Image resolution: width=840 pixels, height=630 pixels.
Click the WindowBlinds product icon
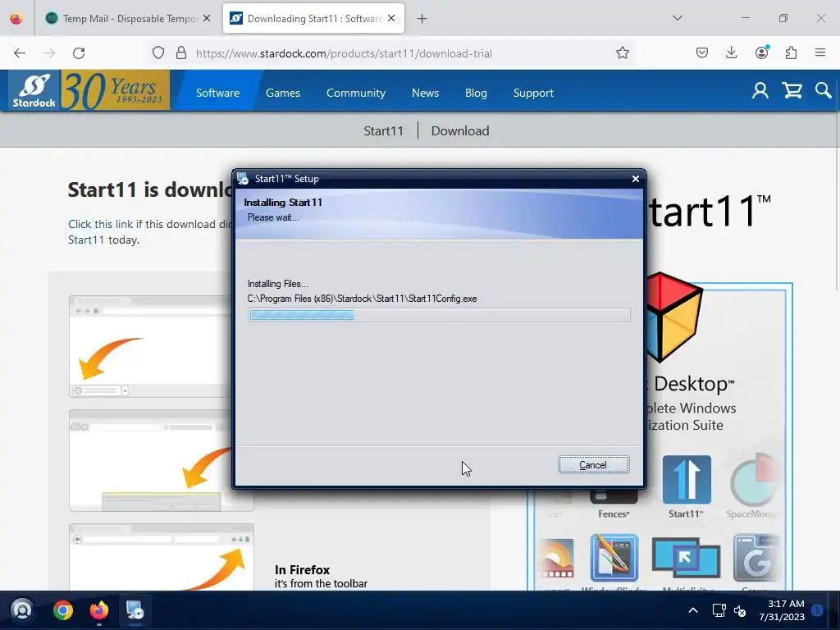pyautogui.click(x=614, y=558)
